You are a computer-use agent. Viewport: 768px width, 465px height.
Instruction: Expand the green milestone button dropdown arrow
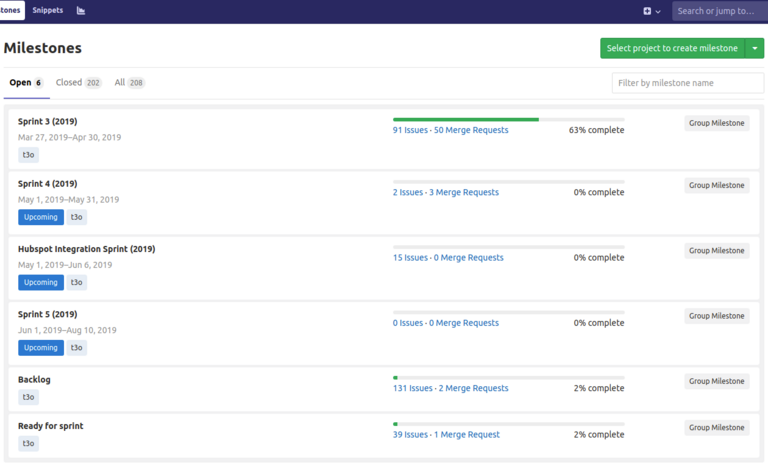(755, 48)
